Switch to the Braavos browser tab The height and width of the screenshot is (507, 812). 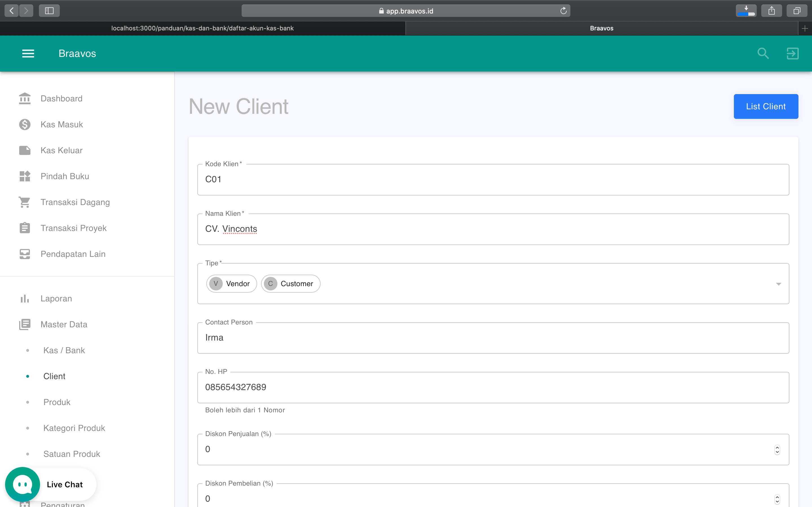602,28
